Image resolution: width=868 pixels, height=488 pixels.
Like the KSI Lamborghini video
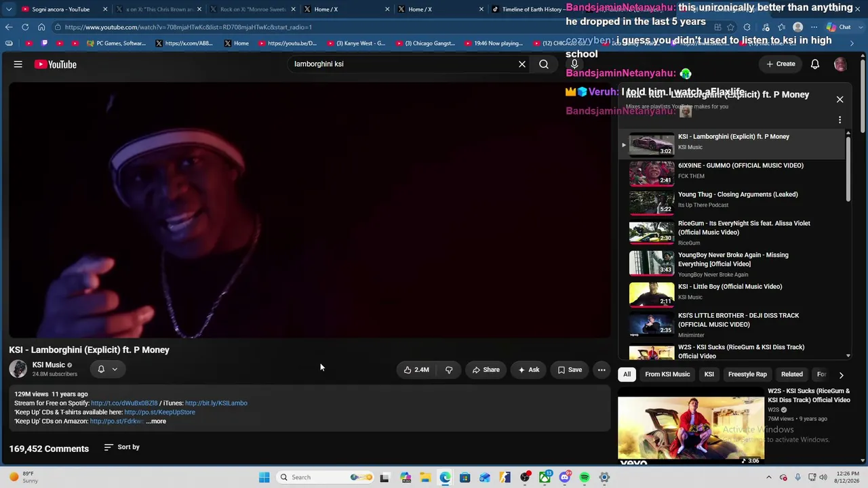tap(416, 369)
